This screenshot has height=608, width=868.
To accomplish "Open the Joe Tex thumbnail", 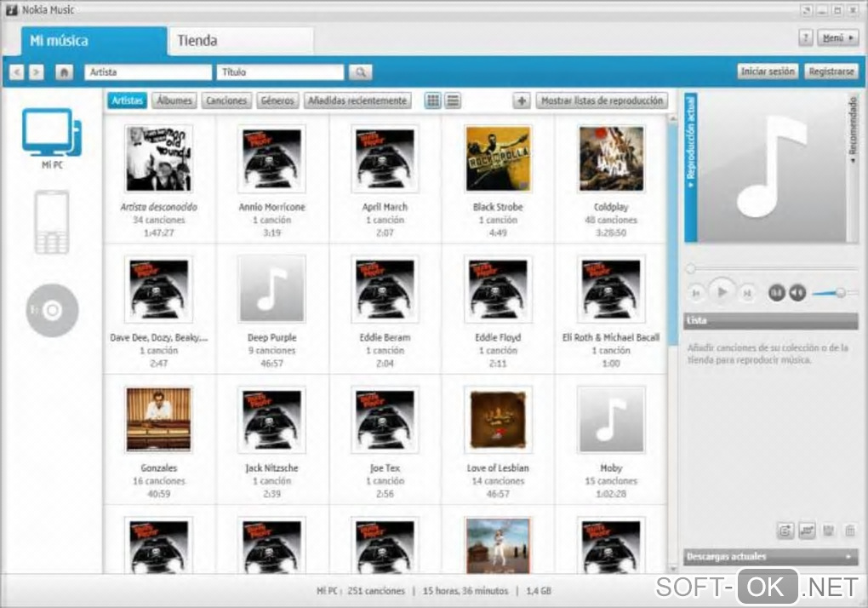I will 385,420.
